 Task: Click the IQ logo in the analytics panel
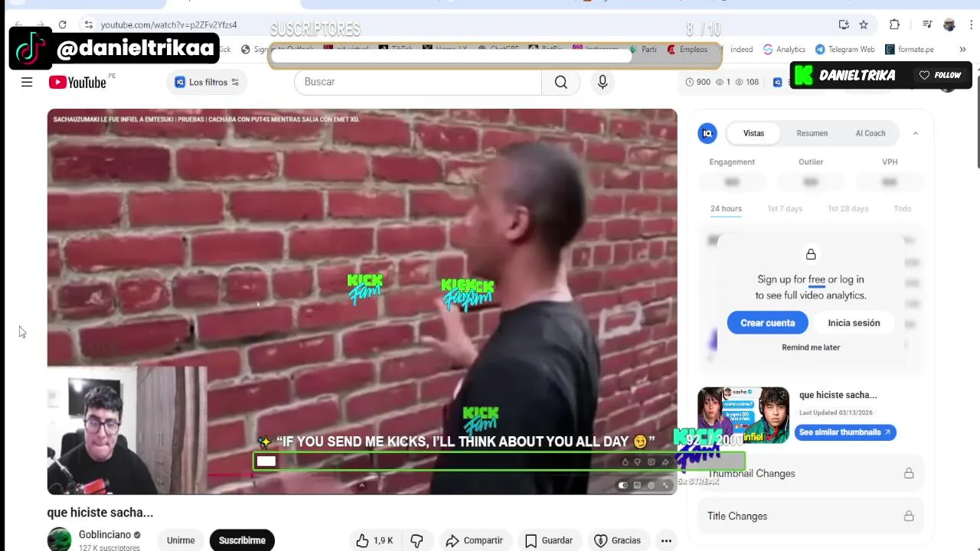click(x=707, y=133)
